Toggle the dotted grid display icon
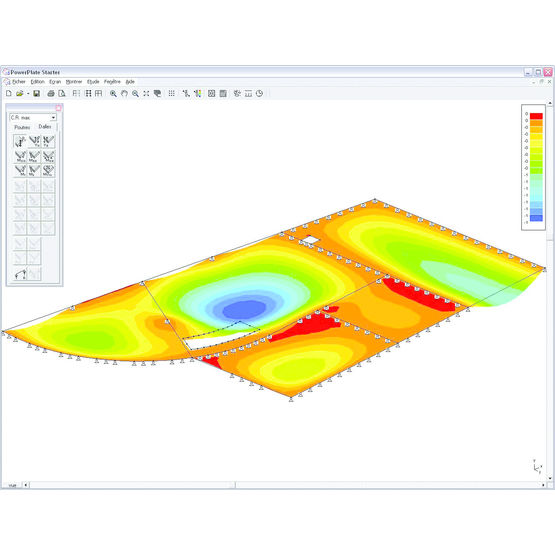Screen dimensions: 555x555 [171, 93]
